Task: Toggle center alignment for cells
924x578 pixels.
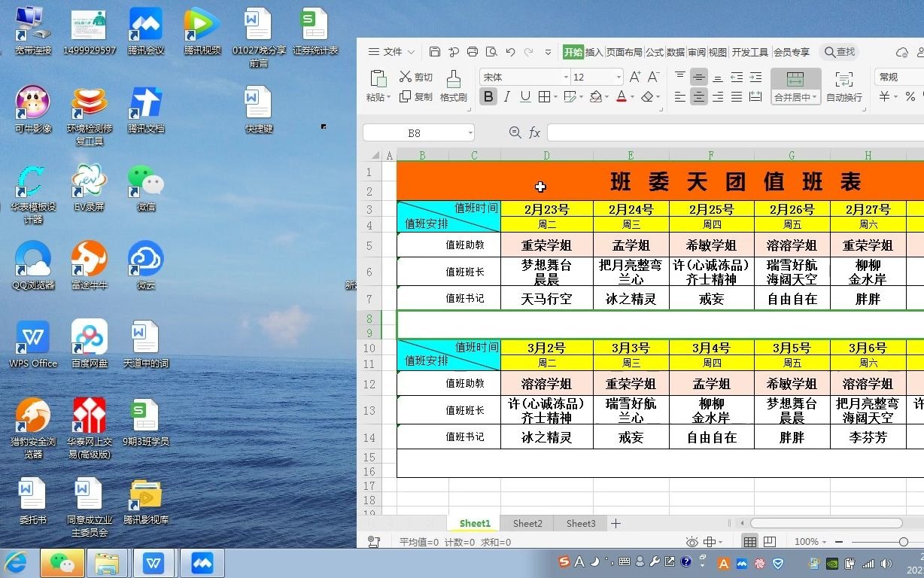Action: click(x=700, y=96)
